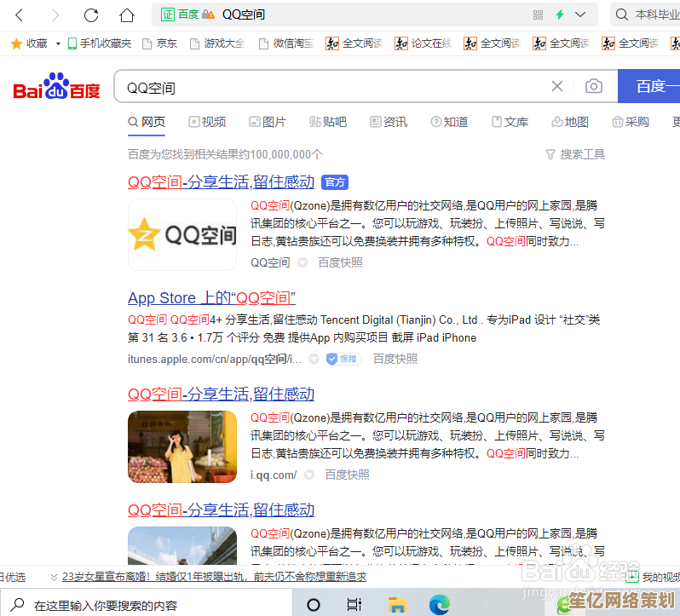Open File Explorer from the taskbar
Screen dimensions: 680x616
pos(397,604)
